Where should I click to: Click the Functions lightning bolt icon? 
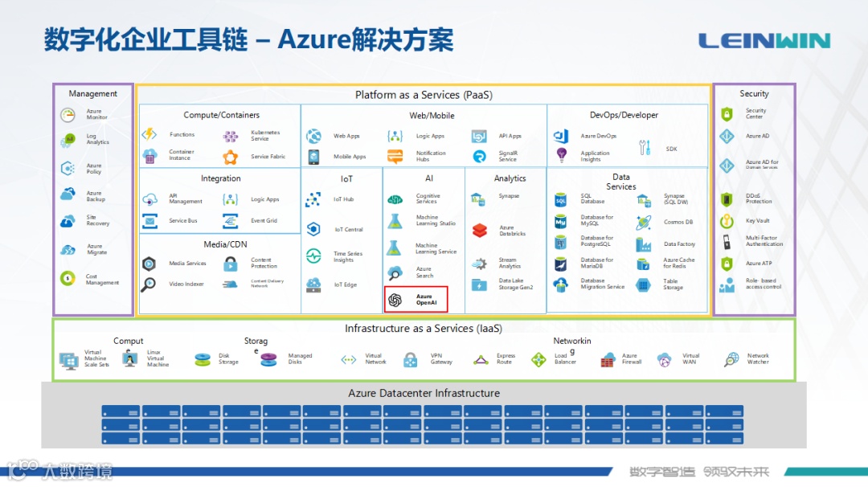(149, 134)
